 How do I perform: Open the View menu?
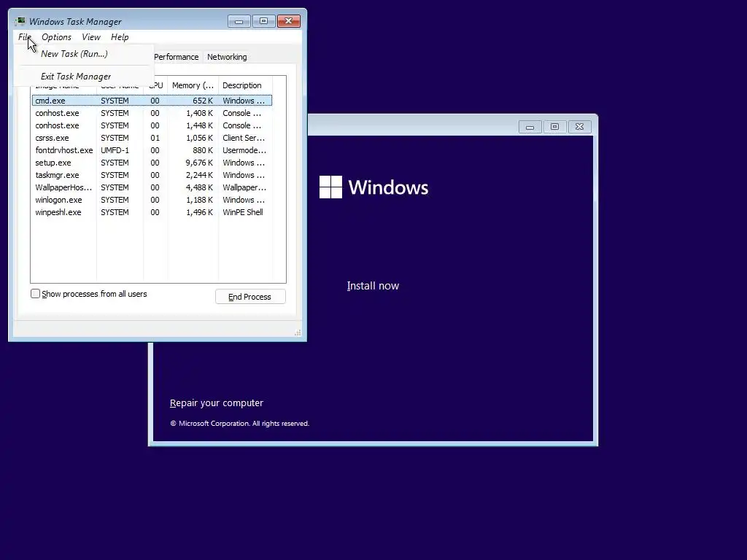click(91, 37)
